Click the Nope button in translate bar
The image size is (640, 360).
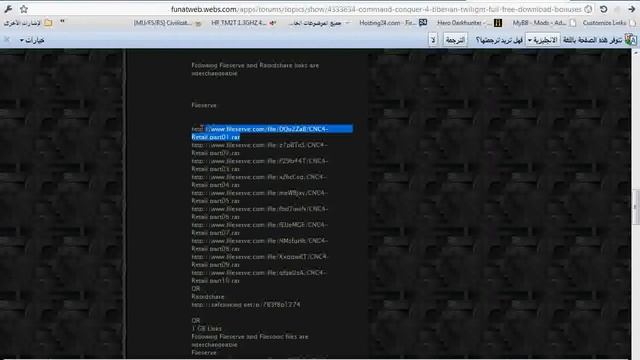[433, 40]
